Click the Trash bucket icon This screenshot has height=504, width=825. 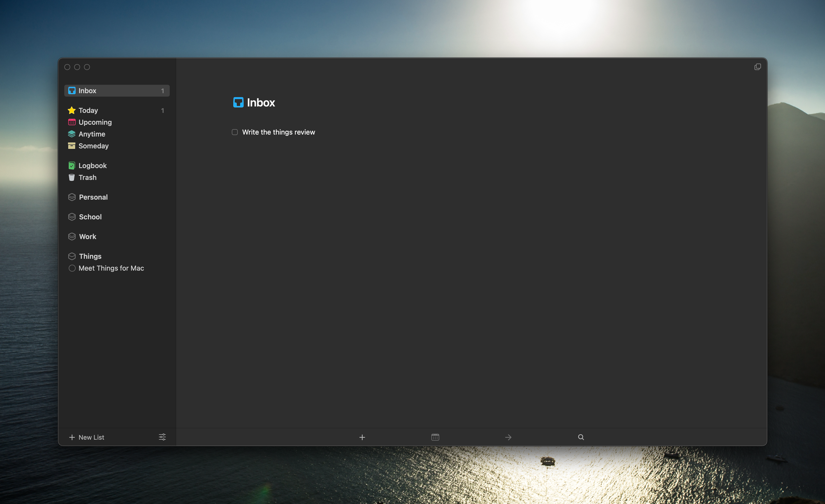click(72, 177)
